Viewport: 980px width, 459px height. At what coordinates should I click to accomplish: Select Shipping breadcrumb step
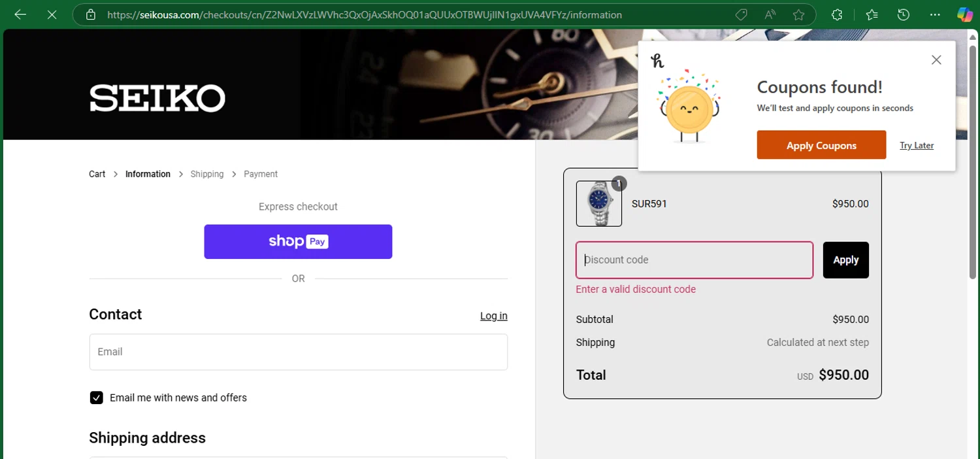point(207,174)
